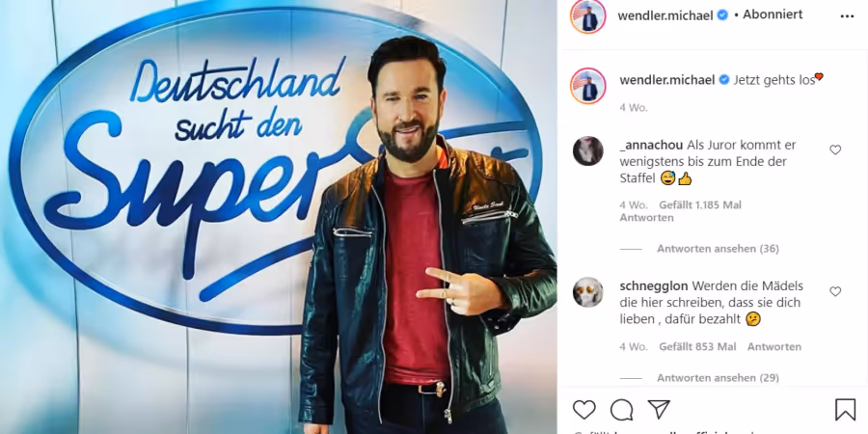Like the _annachou comment
This screenshot has height=434, width=868.
[x=835, y=149]
